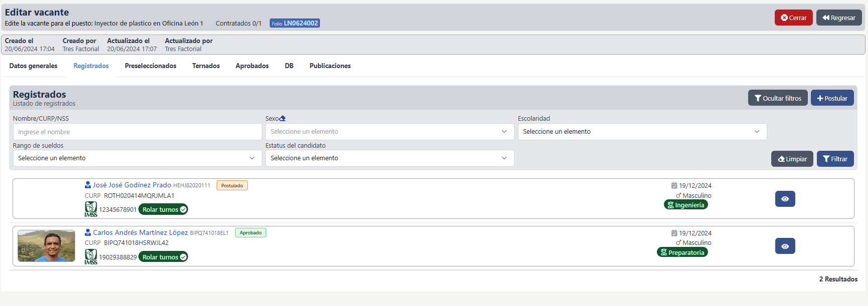Screen dimensions: 868x306
Task: Open Carlos Andrés Martínez López name link
Action: click(140, 232)
